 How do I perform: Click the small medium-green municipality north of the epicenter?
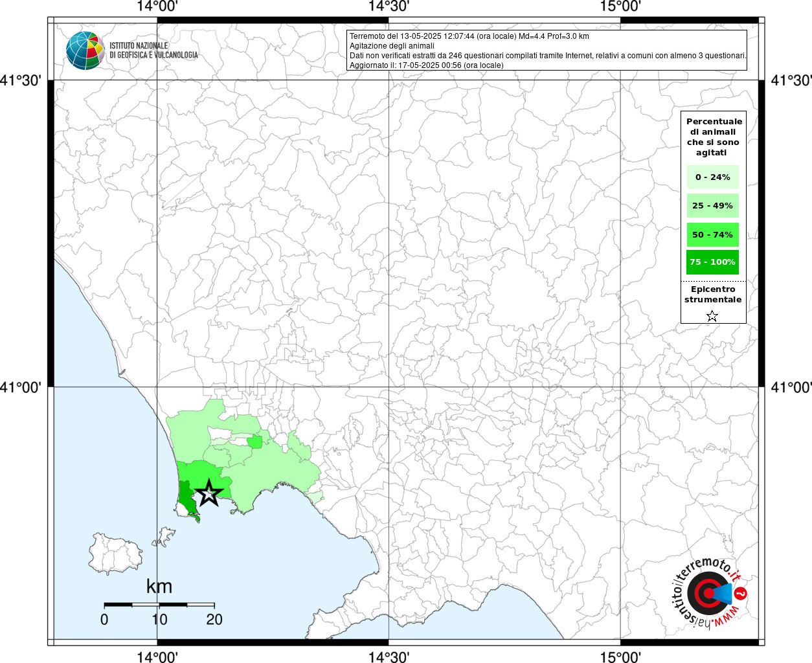[254, 442]
